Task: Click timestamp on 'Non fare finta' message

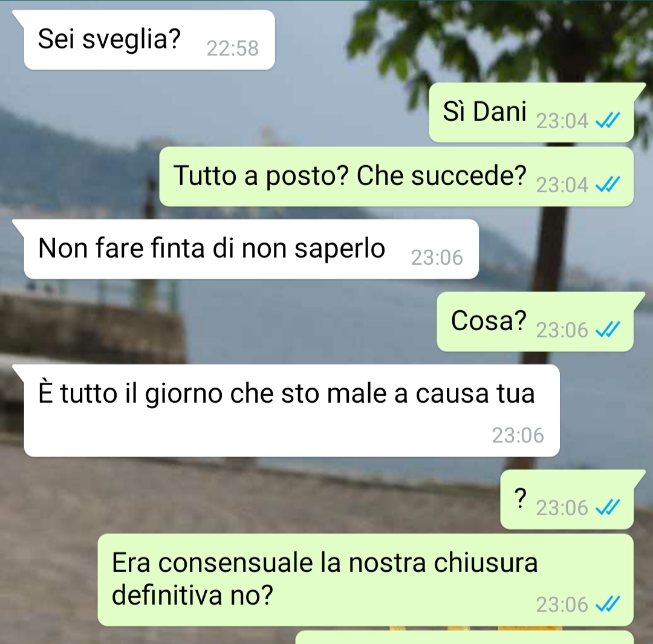Action: click(x=437, y=258)
